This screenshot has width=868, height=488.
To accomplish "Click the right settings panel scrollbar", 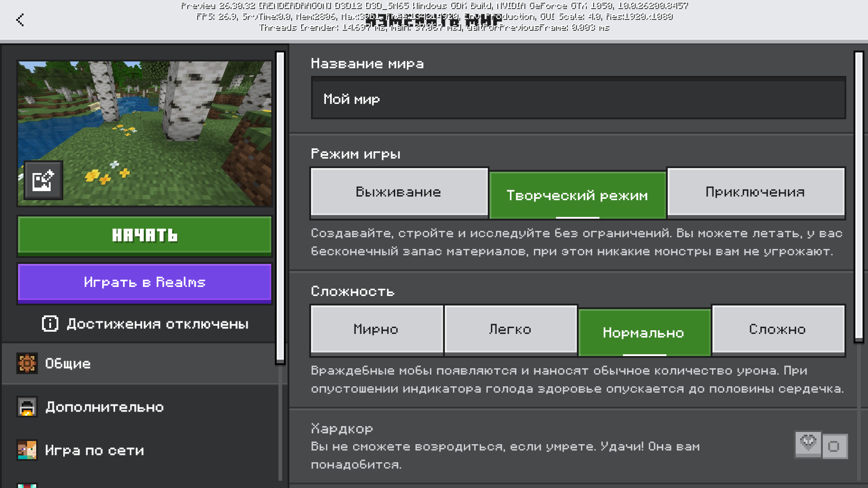I will point(859,197).
